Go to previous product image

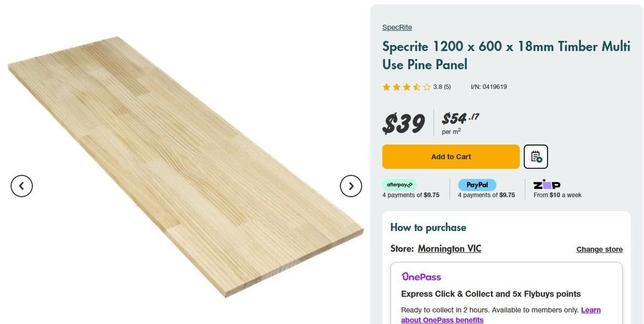pos(21,186)
